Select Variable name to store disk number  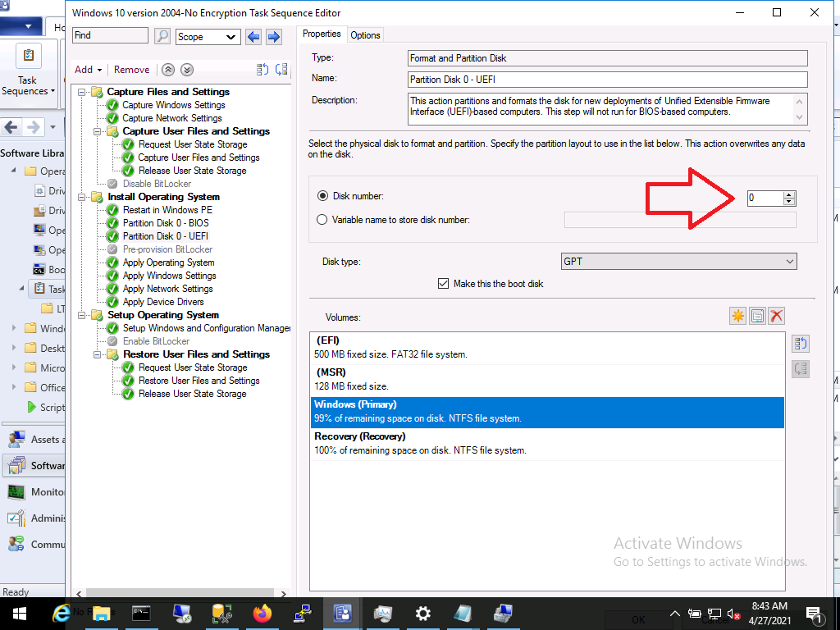click(322, 220)
